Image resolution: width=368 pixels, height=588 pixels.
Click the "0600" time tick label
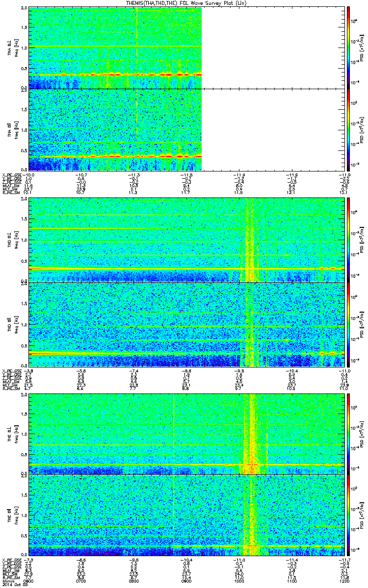29,580
